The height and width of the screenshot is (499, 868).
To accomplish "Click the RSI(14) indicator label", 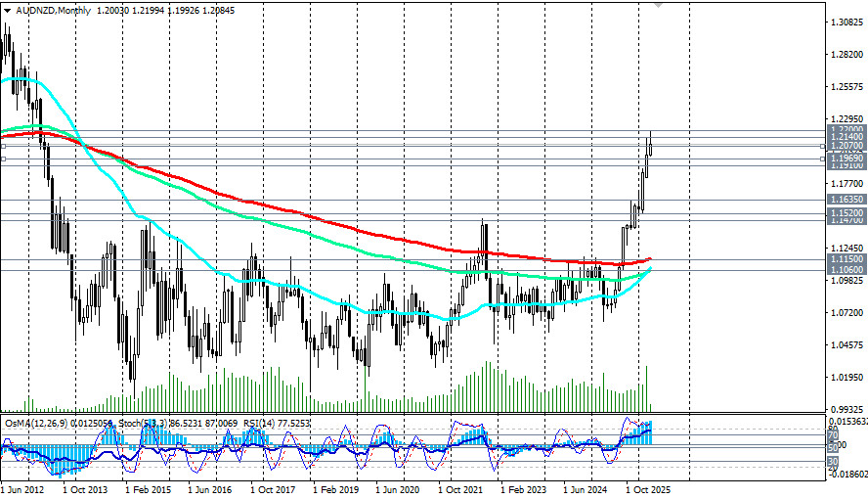I will [x=260, y=423].
